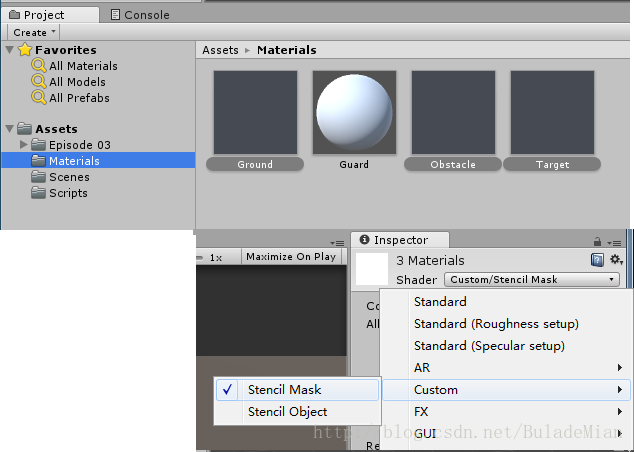
Task: Click the Ground material name label
Action: point(255,165)
